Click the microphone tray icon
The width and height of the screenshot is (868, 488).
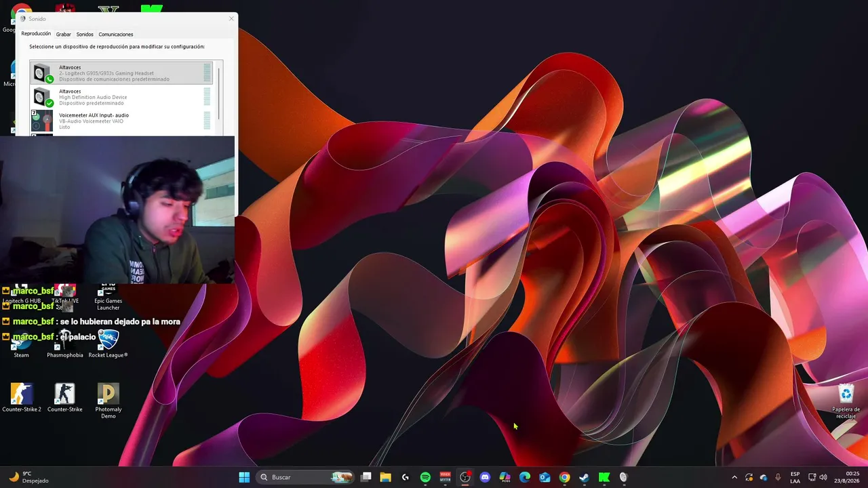(778, 477)
